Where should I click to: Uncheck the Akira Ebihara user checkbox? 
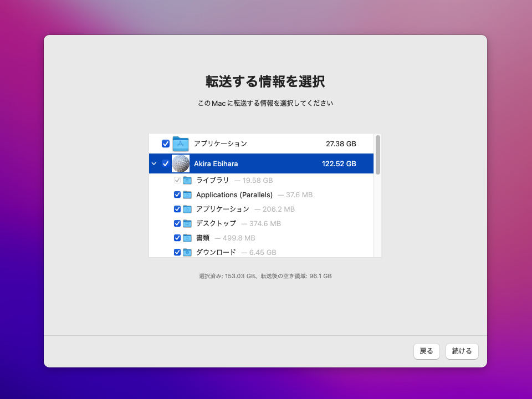click(x=166, y=163)
